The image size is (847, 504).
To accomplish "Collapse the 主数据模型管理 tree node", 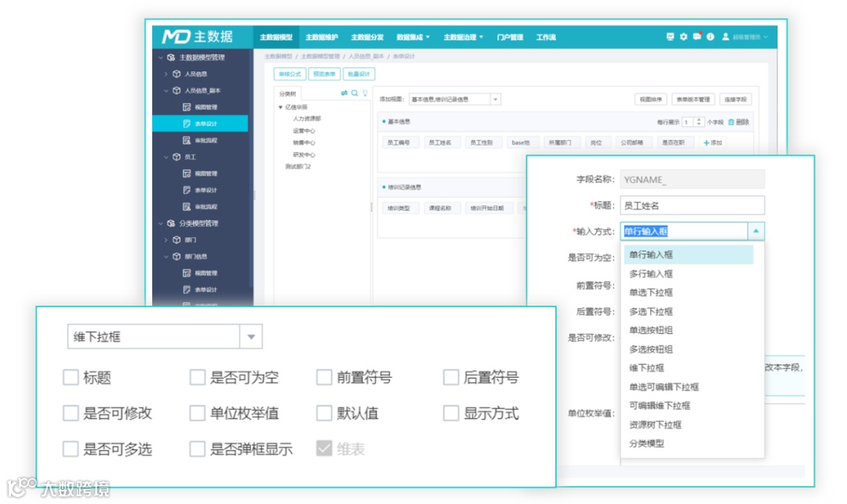I will point(161,57).
